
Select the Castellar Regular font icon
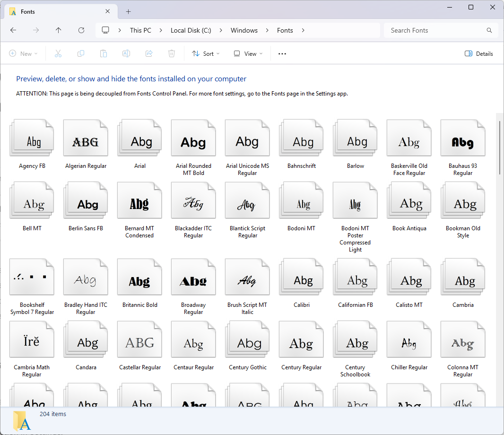139,339
